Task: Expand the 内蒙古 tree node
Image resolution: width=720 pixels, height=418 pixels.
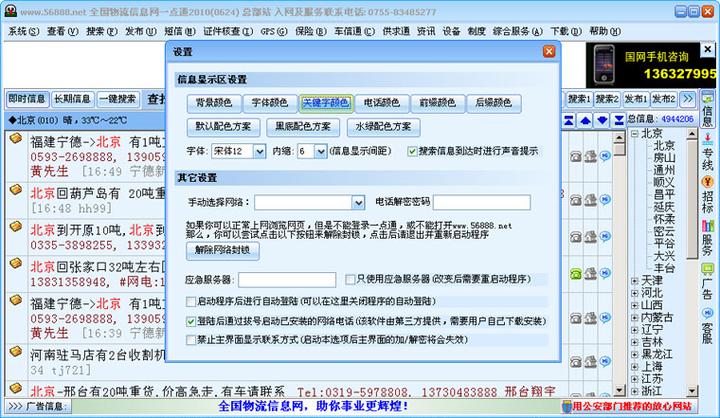Action: (x=635, y=317)
